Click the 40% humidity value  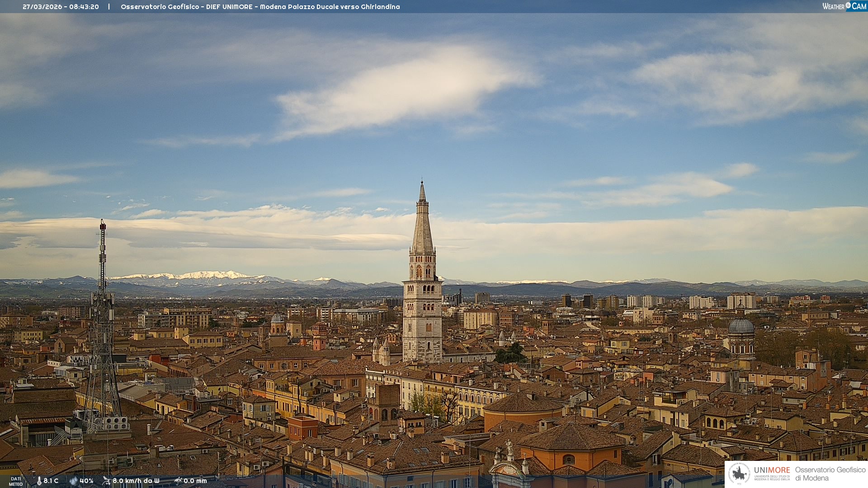coord(86,481)
